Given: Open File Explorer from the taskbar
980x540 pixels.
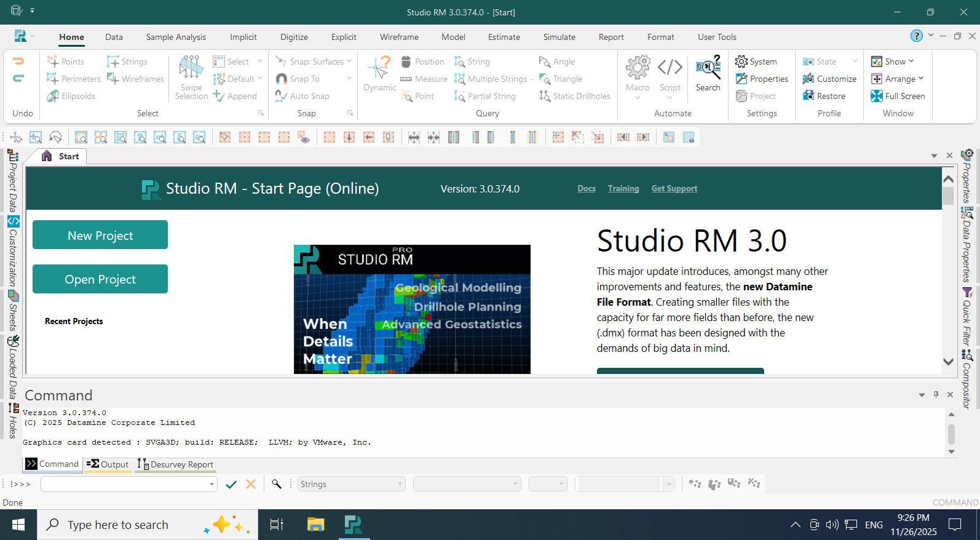Looking at the screenshot, I should pos(315,525).
